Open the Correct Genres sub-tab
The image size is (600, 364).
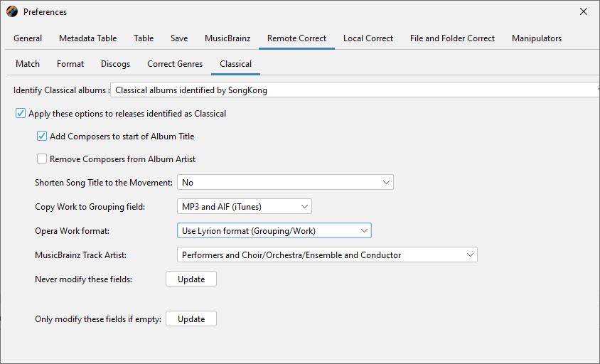point(175,64)
